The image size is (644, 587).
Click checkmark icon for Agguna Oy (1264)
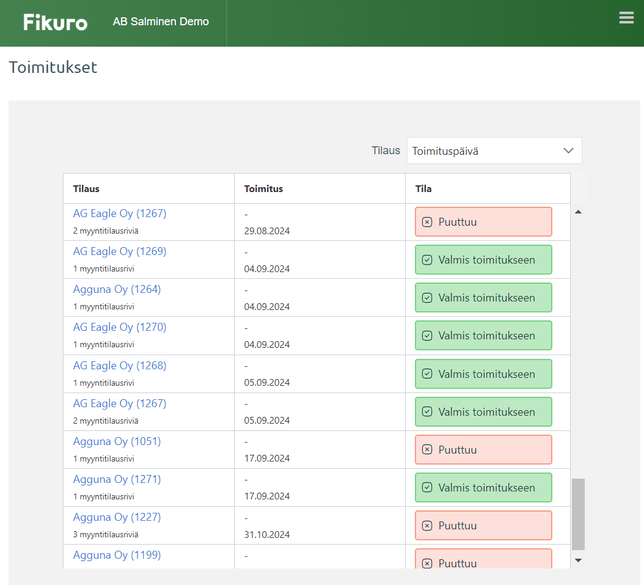coord(427,298)
